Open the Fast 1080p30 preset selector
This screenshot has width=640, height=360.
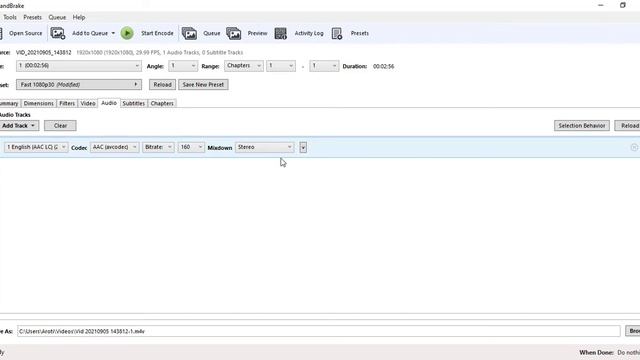coord(79,84)
